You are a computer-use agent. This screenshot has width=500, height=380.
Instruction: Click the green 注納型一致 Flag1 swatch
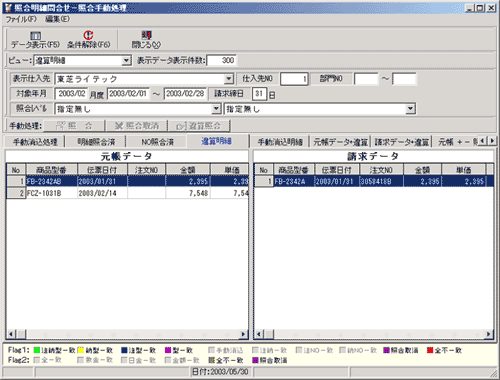37,350
